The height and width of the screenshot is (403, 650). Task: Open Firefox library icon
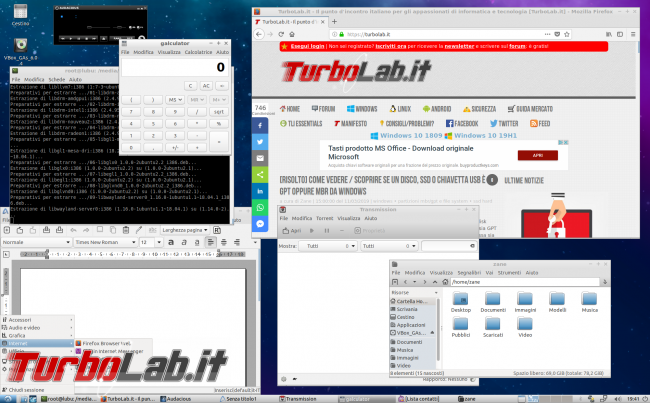609,34
